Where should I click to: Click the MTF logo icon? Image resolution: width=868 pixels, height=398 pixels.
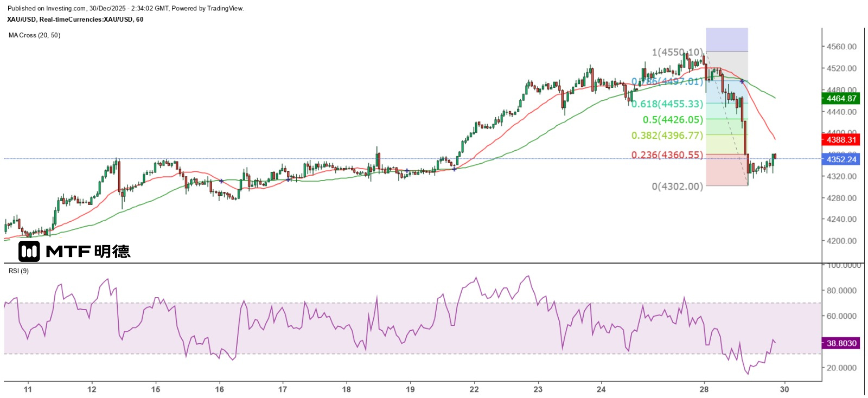click(29, 251)
